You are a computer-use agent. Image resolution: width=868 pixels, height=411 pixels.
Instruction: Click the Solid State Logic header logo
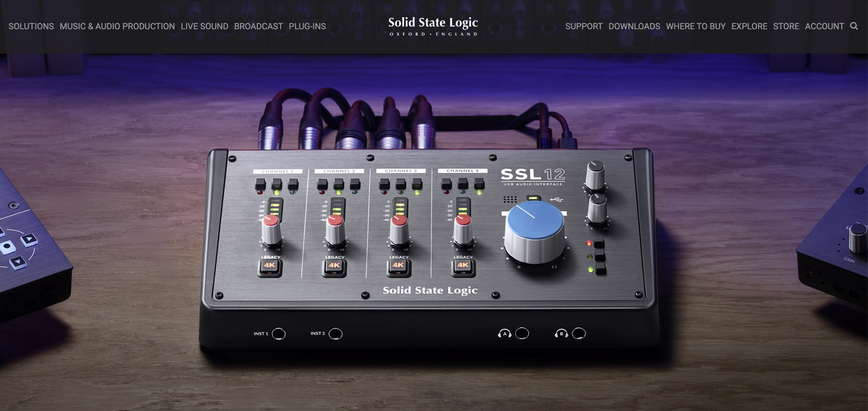click(433, 26)
